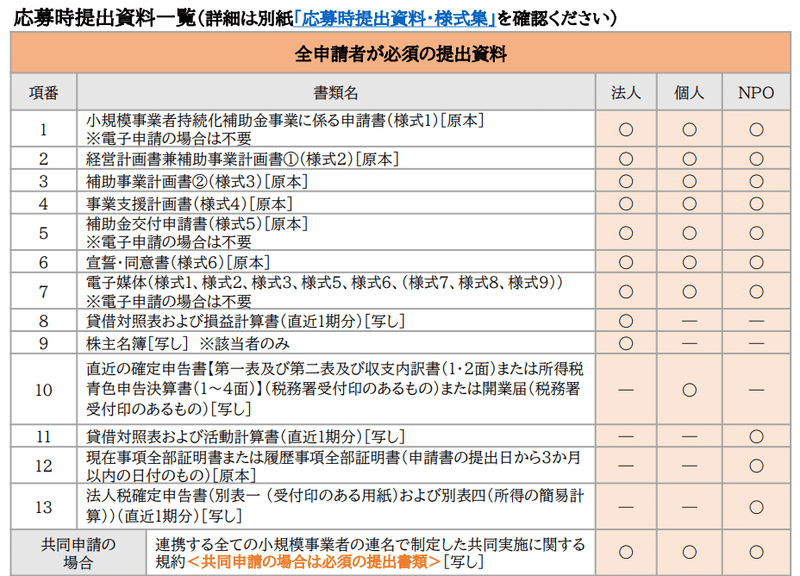Click the 個人 circle for 宣誓・同意書 row

coord(689,262)
